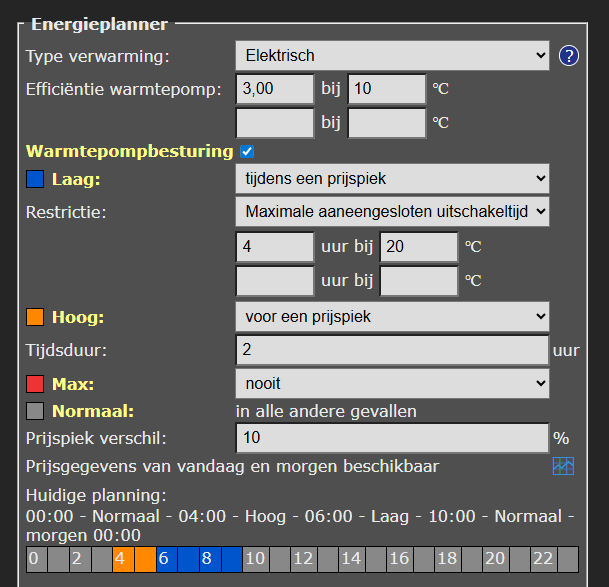Screen dimensions: 609x587
Task: Open the price data chart icon
Action: [564, 466]
